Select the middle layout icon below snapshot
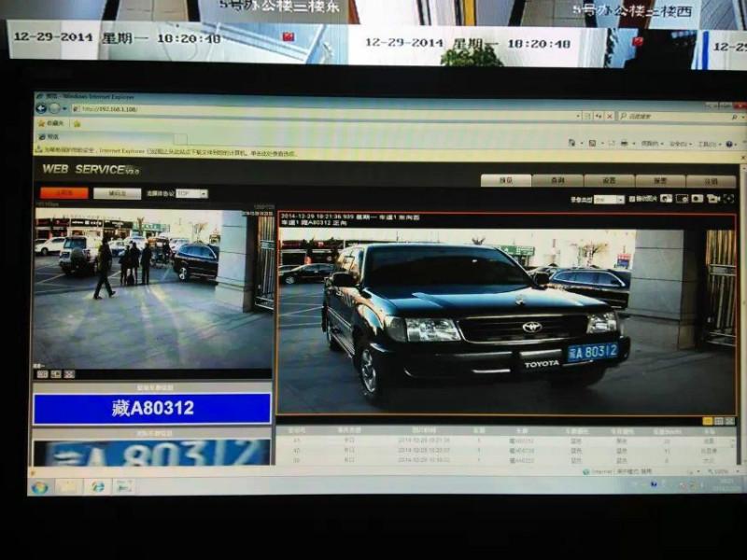 click(719, 421)
